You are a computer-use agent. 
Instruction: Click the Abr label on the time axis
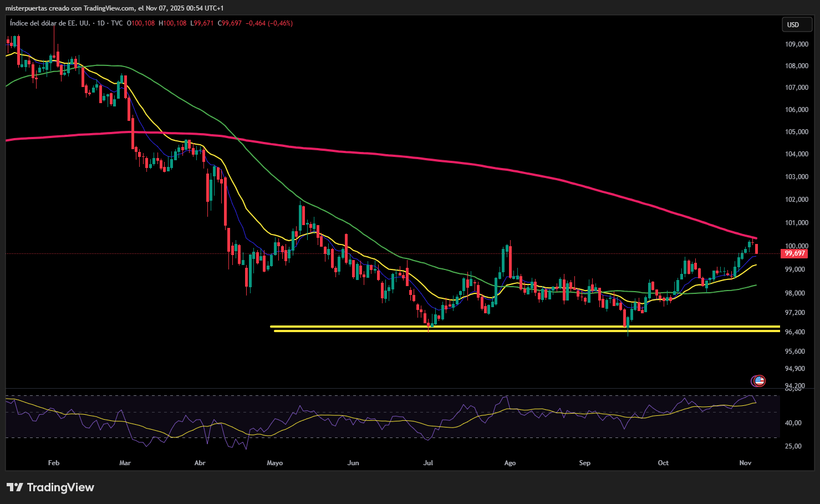click(200, 463)
